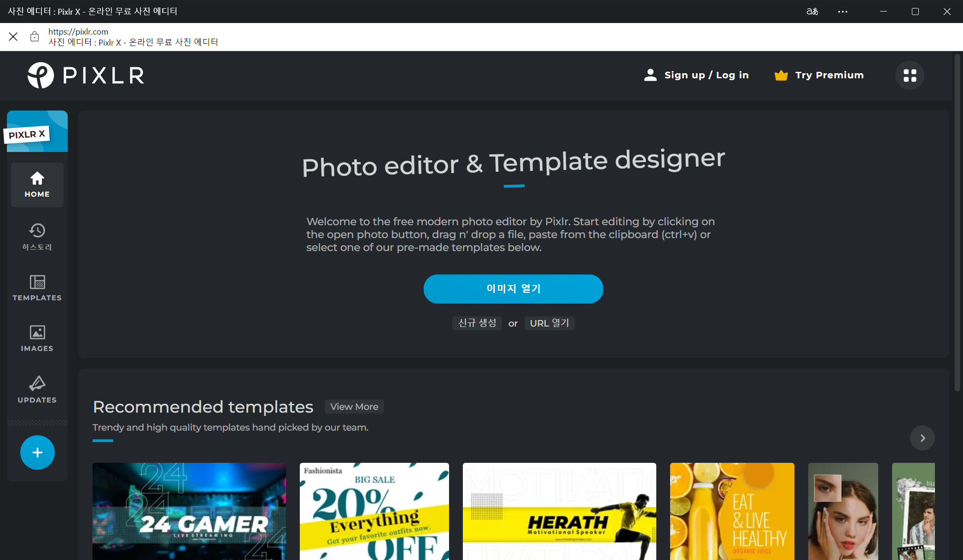Select the 24 Gamer template thumbnail
The height and width of the screenshot is (560, 963).
pos(189,511)
